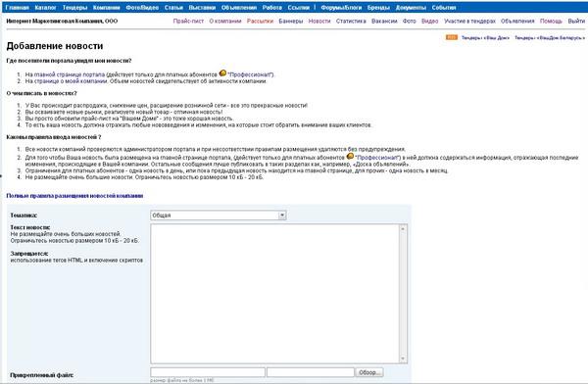Open the Ссылки menu item
Viewport: 588px width, 384px height.
click(299, 8)
